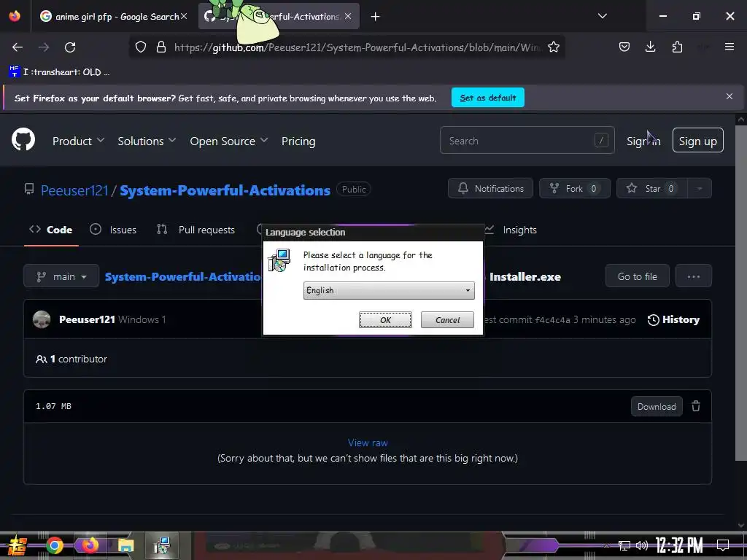Launch Chrome from the taskbar
This screenshot has height=560, width=747.
[54, 545]
